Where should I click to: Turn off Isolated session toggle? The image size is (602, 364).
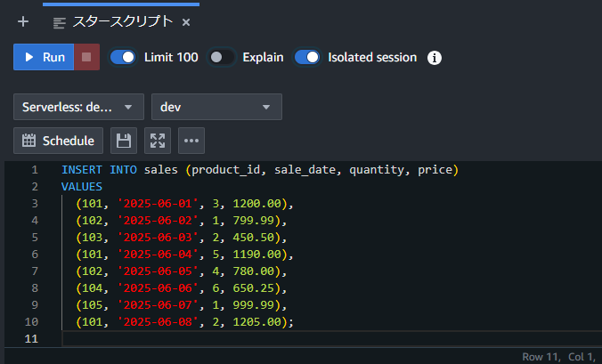pyautogui.click(x=306, y=58)
